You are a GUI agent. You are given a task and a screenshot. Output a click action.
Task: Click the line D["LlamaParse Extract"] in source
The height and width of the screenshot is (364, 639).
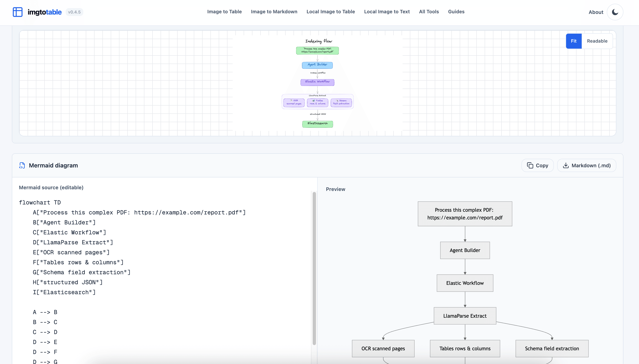coord(73,242)
